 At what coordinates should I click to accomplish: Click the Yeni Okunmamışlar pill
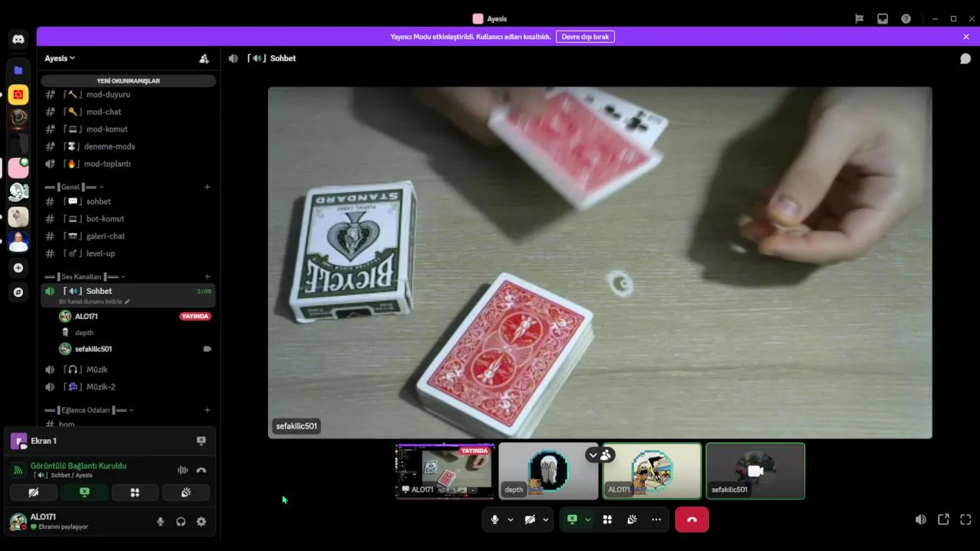(128, 80)
